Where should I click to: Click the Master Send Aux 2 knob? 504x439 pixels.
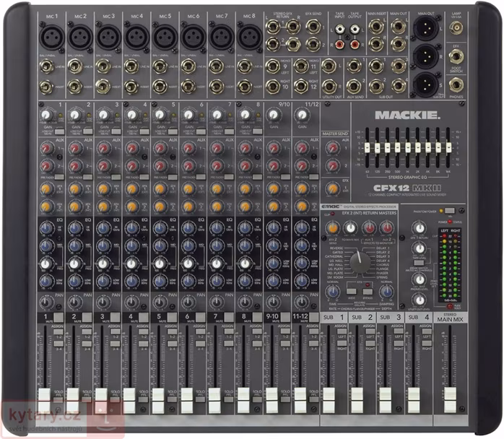333,166
